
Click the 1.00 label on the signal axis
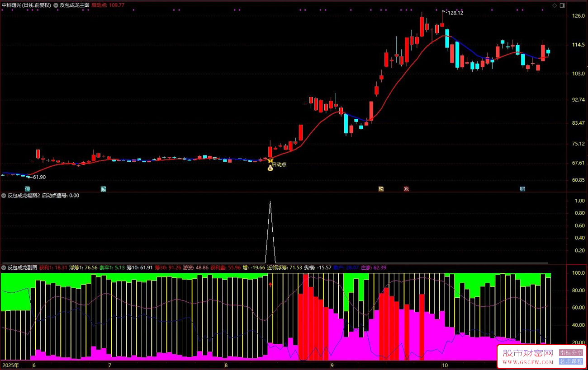[x=579, y=201]
